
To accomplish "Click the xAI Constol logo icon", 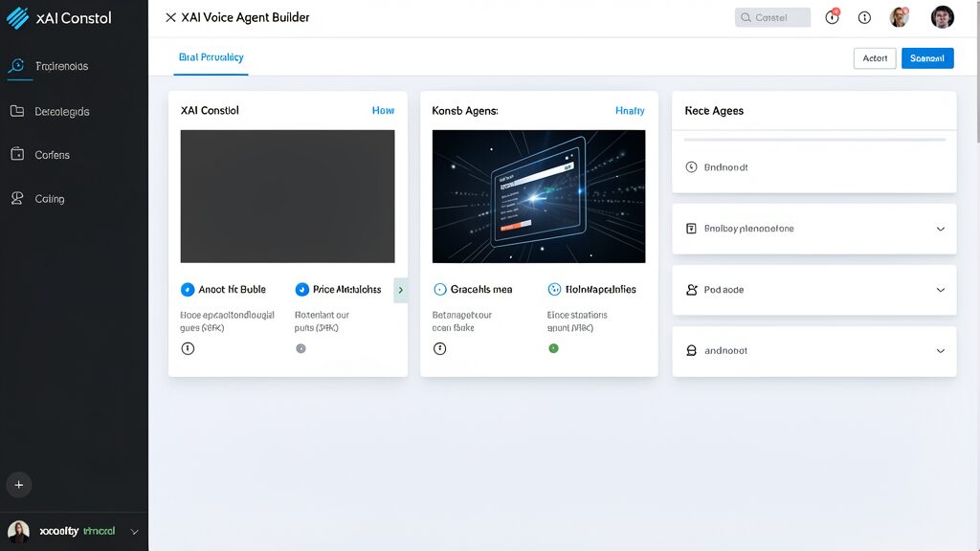I will coord(17,18).
